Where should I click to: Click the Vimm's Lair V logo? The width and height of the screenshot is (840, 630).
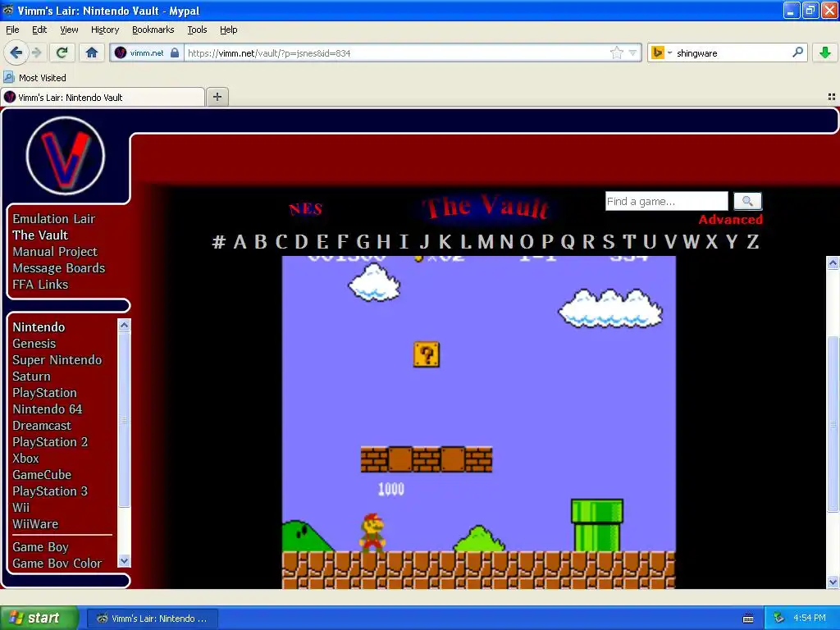point(66,155)
